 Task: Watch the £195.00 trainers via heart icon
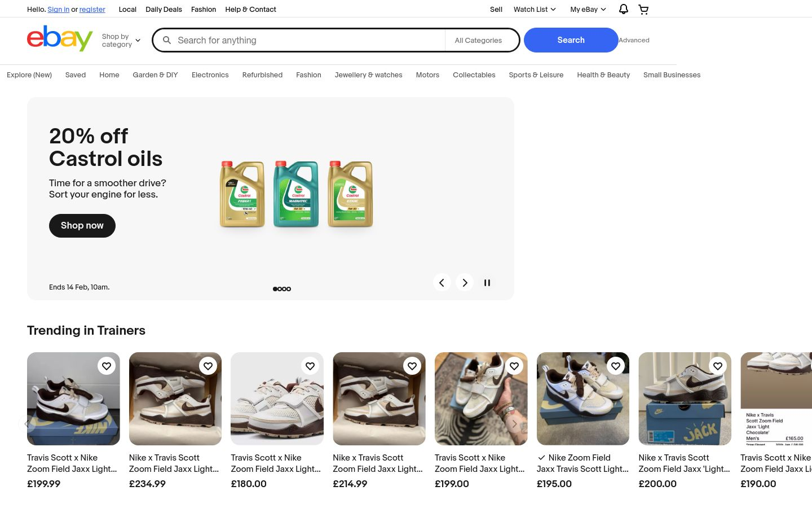click(616, 366)
